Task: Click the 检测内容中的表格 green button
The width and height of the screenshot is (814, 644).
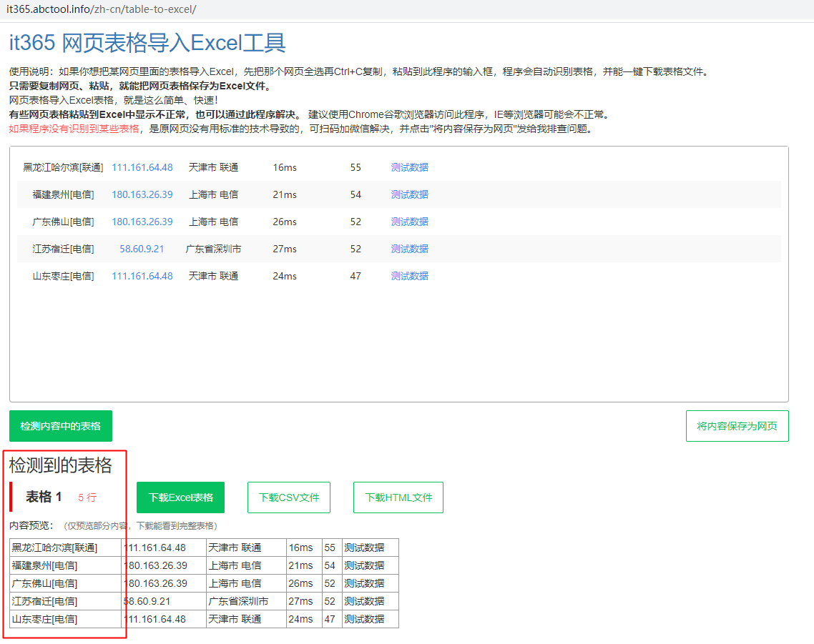Action: tap(60, 425)
